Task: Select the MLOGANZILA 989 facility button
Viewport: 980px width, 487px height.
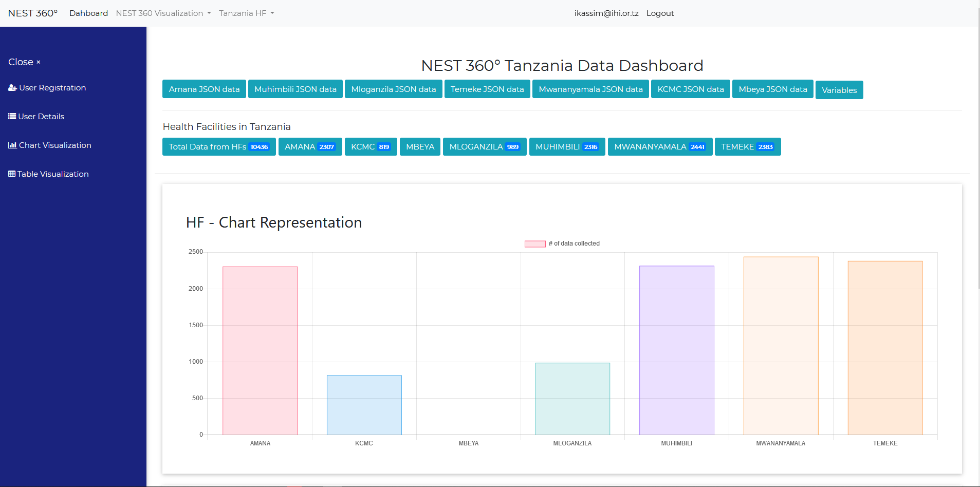Action: click(x=485, y=147)
